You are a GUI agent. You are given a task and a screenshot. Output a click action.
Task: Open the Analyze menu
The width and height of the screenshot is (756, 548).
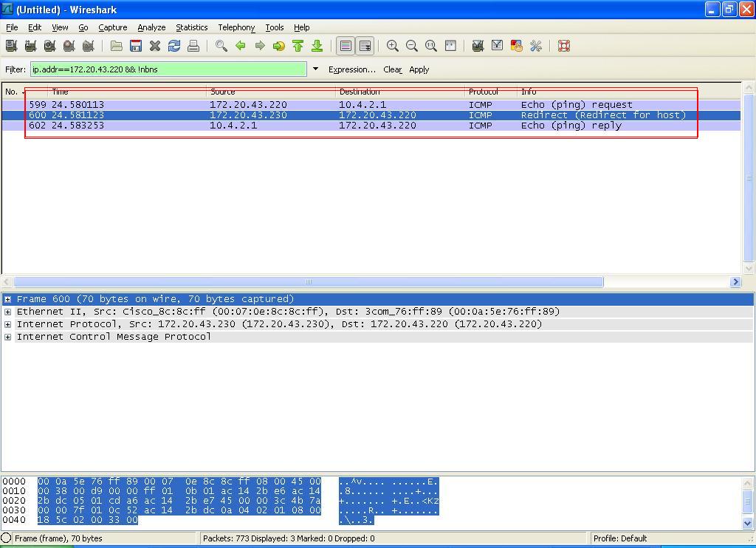(x=151, y=27)
